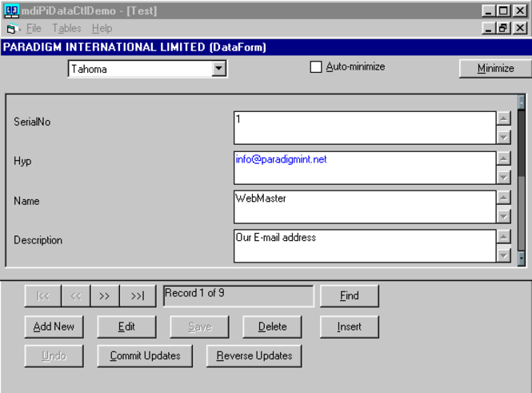The width and height of the screenshot is (532, 393).
Task: Click the PARADIGM INTERNATIONAL LIMITED title banner
Action: (266, 47)
